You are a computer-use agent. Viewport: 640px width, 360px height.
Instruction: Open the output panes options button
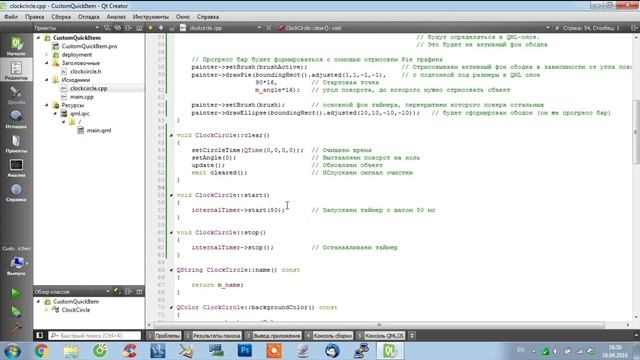point(412,336)
